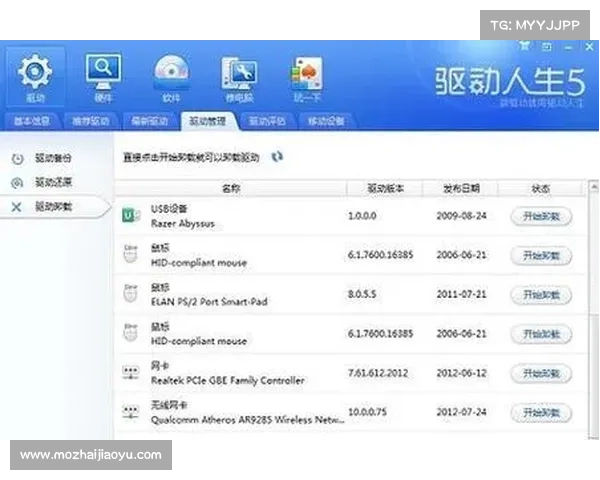
Task: Click the 修电脑 repair tools icon
Action: point(239,76)
